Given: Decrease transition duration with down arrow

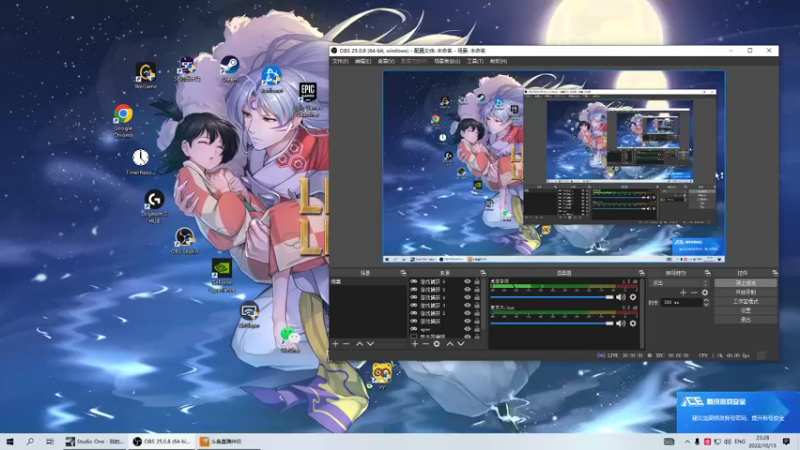Looking at the screenshot, I should click(x=706, y=305).
